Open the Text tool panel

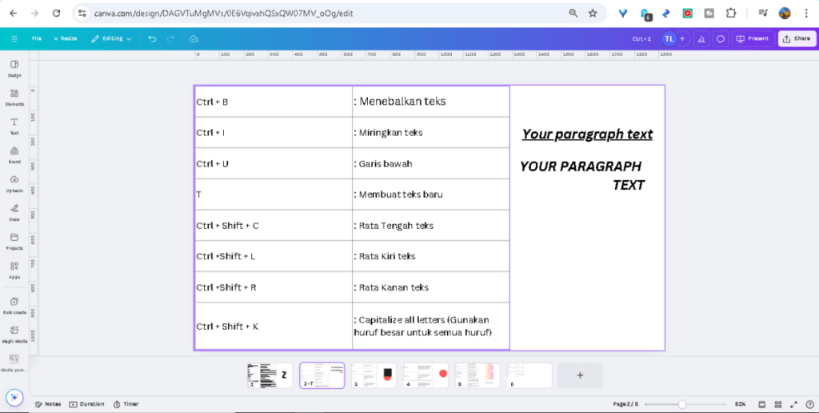point(14,126)
